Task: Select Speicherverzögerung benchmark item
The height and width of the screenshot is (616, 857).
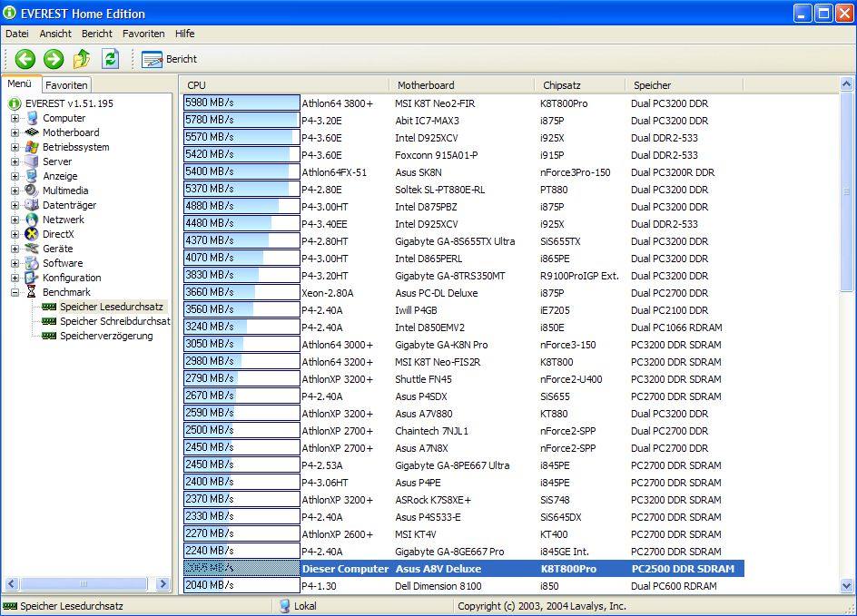Action: coord(106,336)
